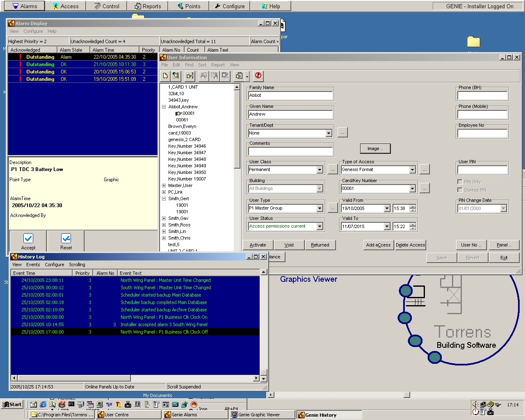
Task: Click the Image button
Action: [375, 148]
